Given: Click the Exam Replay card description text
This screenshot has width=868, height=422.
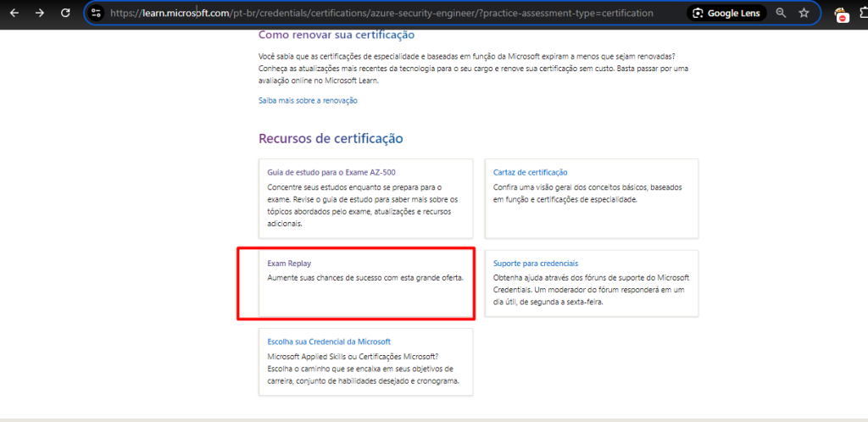Looking at the screenshot, I should click(365, 277).
